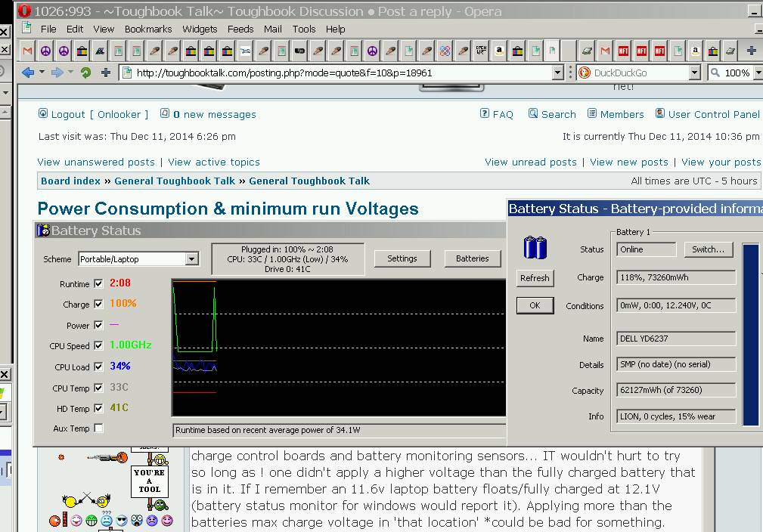This screenshot has width=763, height=532.
Task: Click the blue battery charge level bar
Action: pyautogui.click(x=750, y=335)
